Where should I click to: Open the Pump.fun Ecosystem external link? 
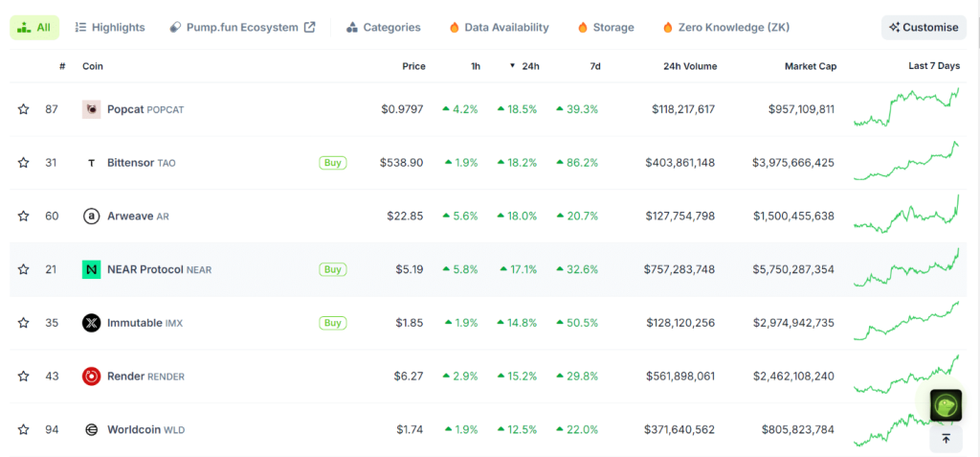242,28
